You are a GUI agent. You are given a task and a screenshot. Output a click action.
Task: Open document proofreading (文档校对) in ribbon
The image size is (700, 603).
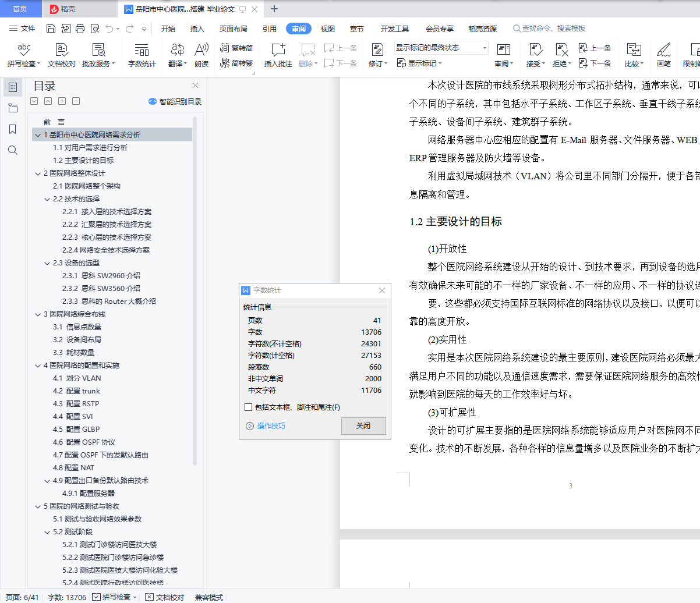62,55
